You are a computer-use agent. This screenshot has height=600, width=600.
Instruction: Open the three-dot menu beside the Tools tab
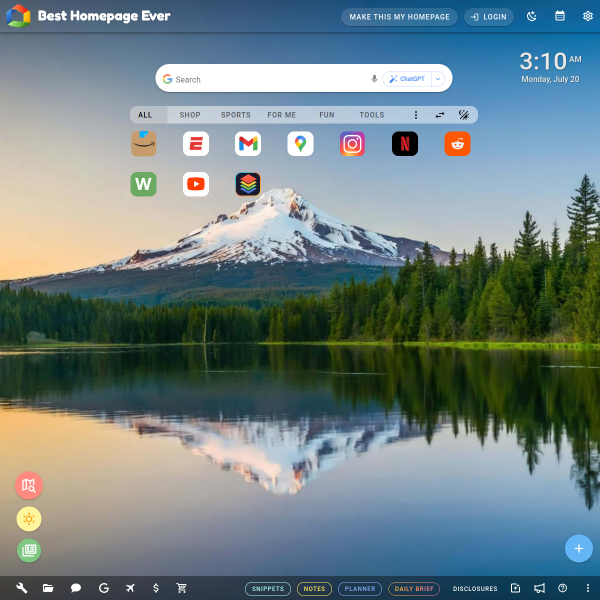point(416,115)
